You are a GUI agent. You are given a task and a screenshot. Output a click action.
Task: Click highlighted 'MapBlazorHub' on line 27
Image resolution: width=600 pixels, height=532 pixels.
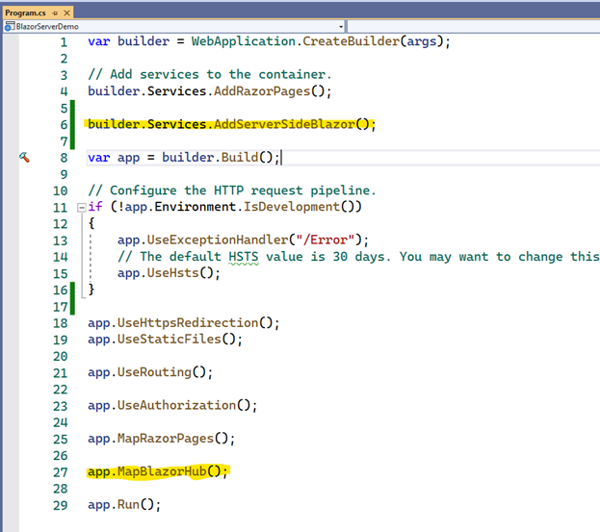coord(161,472)
